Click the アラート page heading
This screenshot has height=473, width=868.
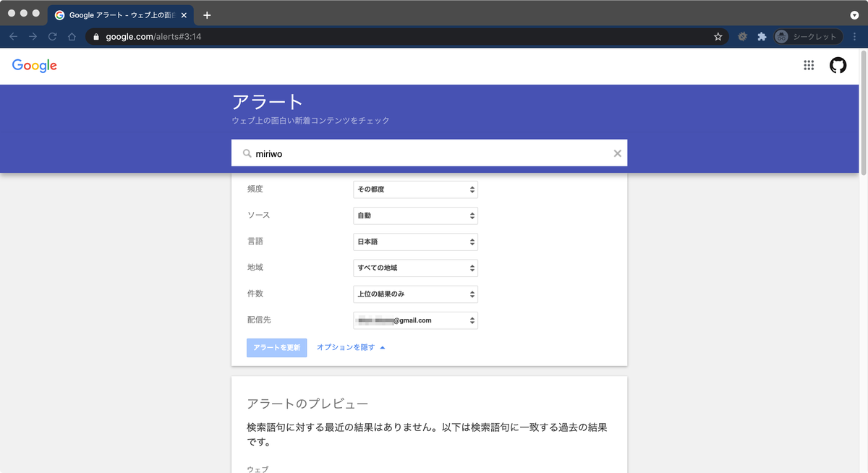click(x=268, y=102)
